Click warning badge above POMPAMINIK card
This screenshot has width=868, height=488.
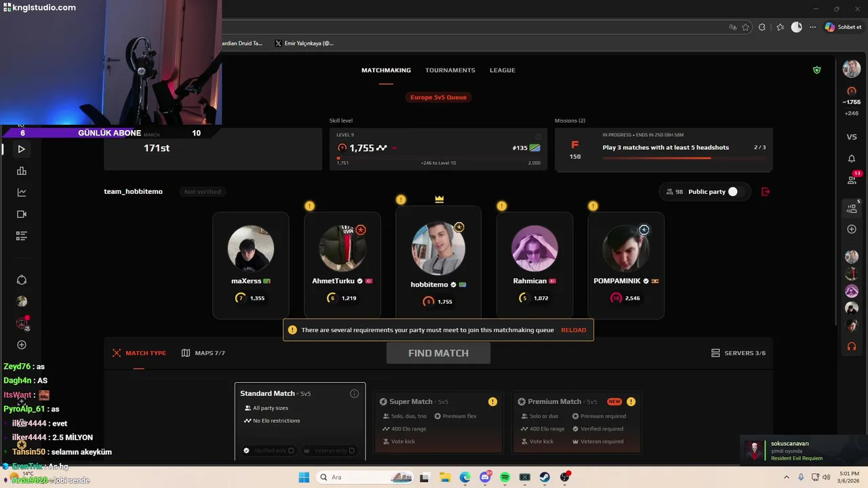pyautogui.click(x=593, y=205)
